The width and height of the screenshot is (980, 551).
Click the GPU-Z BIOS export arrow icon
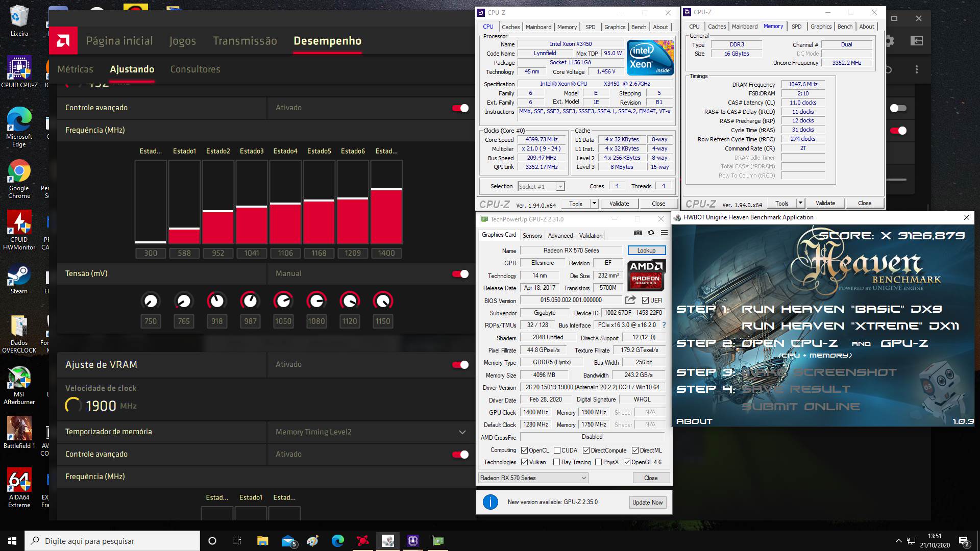tap(630, 300)
